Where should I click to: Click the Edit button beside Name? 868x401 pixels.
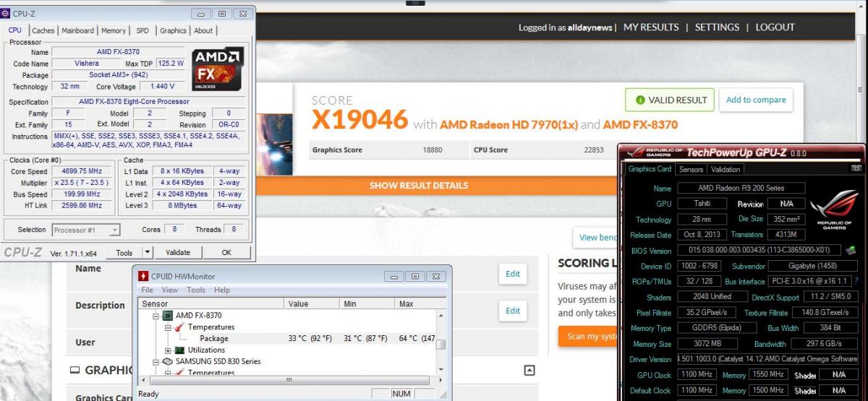(513, 274)
